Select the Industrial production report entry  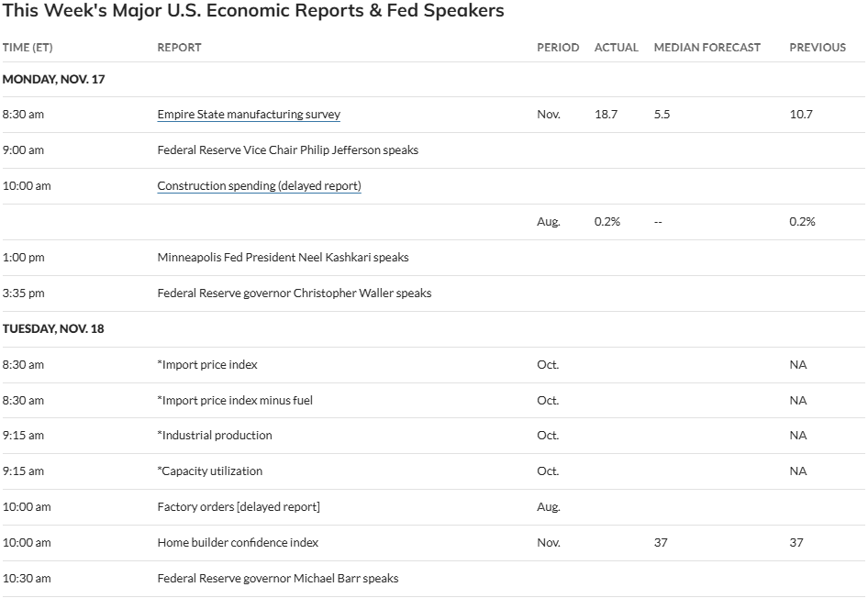point(217,436)
